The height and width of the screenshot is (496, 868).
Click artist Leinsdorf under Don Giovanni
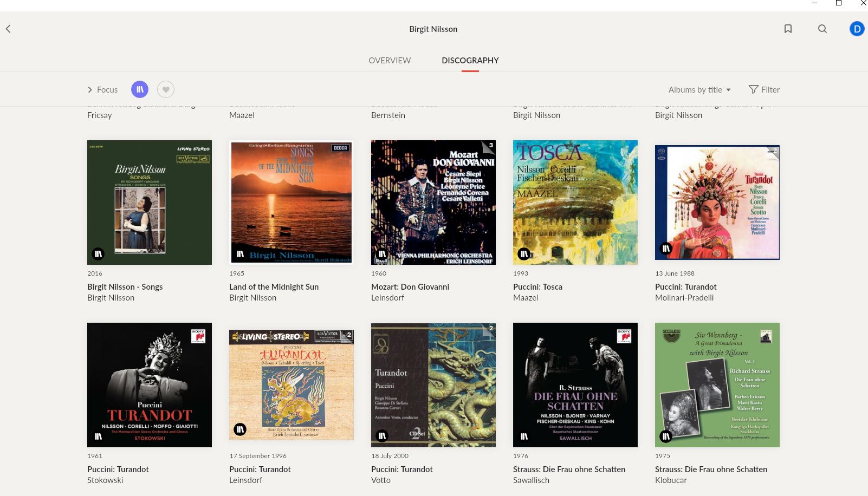coord(387,297)
